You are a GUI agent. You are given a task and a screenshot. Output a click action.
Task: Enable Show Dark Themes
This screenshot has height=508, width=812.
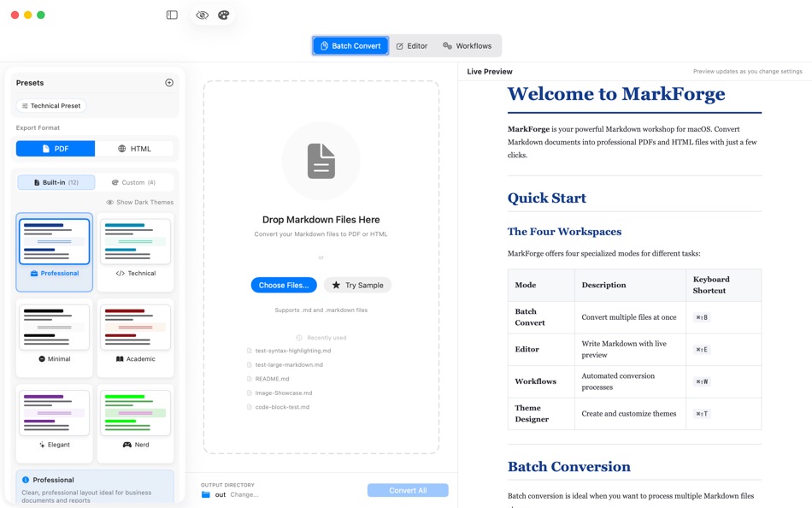(142, 202)
